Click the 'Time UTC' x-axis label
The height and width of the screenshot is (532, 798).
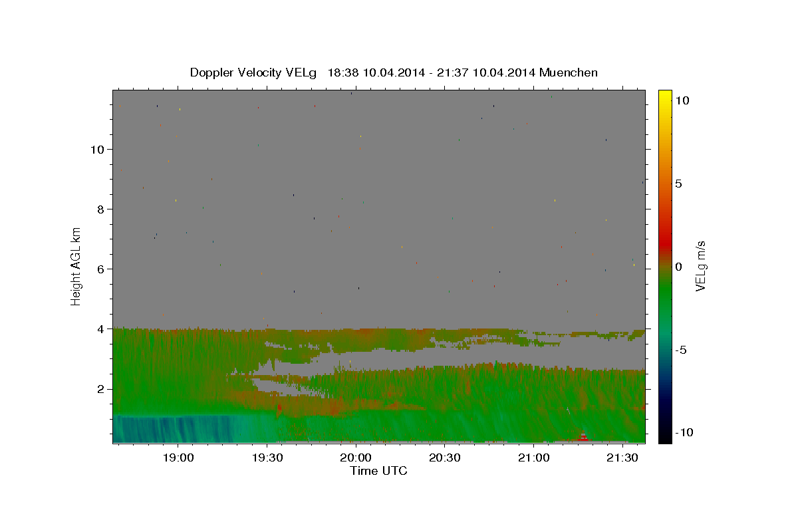coord(378,471)
